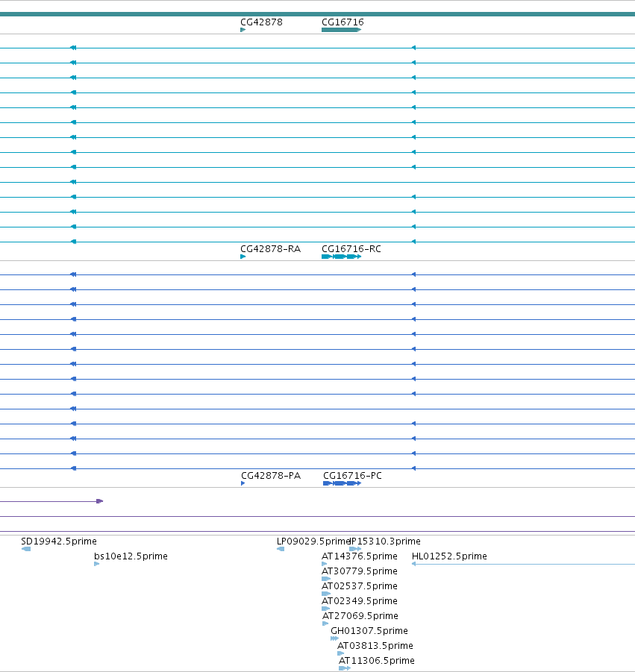Click the AT11306.5prime arrow glyph
The width and height of the screenshot is (635, 672).
[x=345, y=668]
